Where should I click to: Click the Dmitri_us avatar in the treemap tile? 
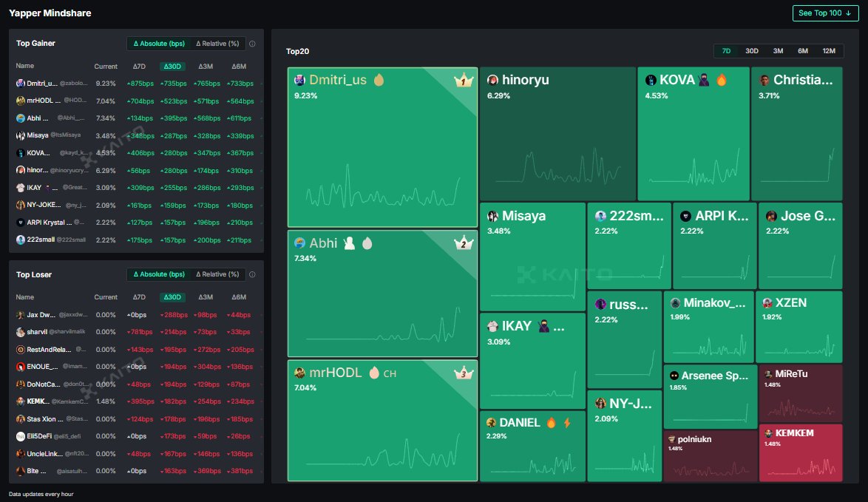[x=300, y=80]
